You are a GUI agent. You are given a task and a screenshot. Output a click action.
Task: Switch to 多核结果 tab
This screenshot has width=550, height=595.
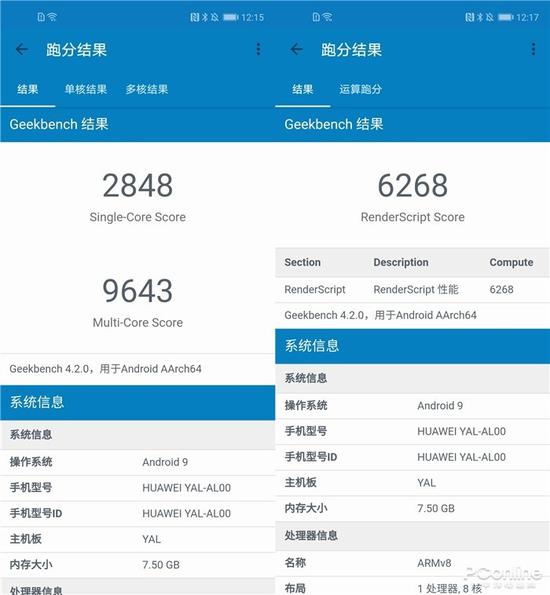click(x=147, y=90)
